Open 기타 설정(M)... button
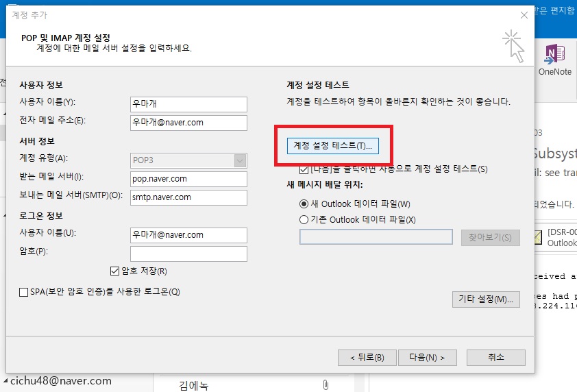Viewport: 577px width, 392px height. (x=486, y=299)
